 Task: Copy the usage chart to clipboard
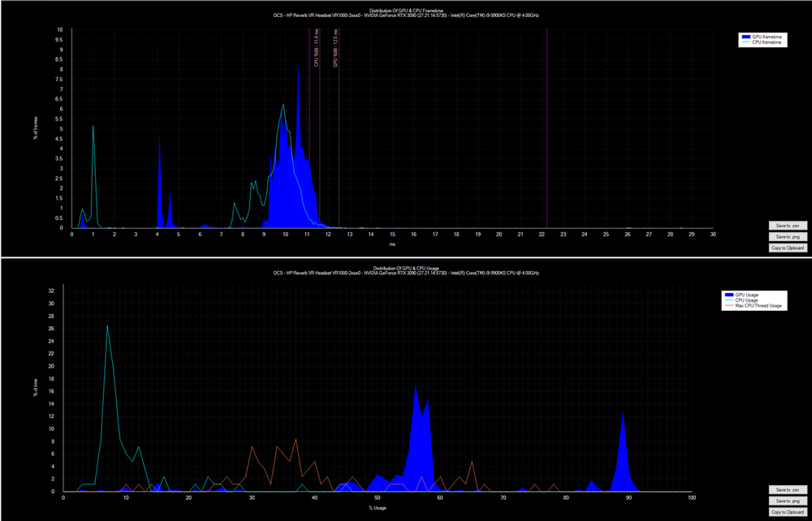click(x=787, y=512)
